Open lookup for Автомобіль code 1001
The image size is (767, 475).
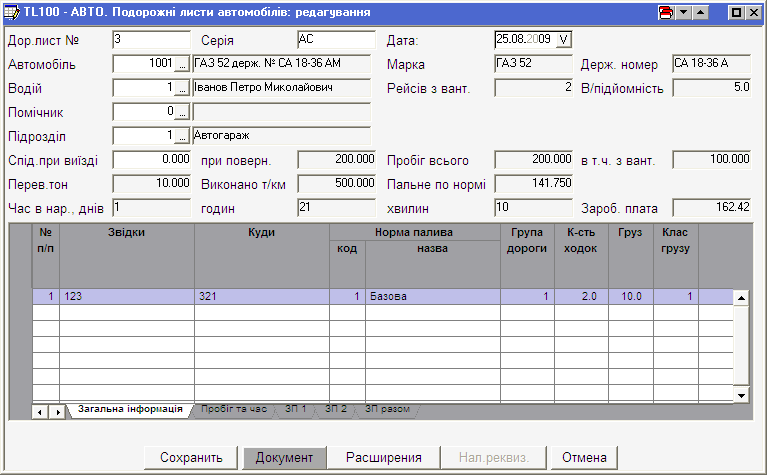coord(182,64)
